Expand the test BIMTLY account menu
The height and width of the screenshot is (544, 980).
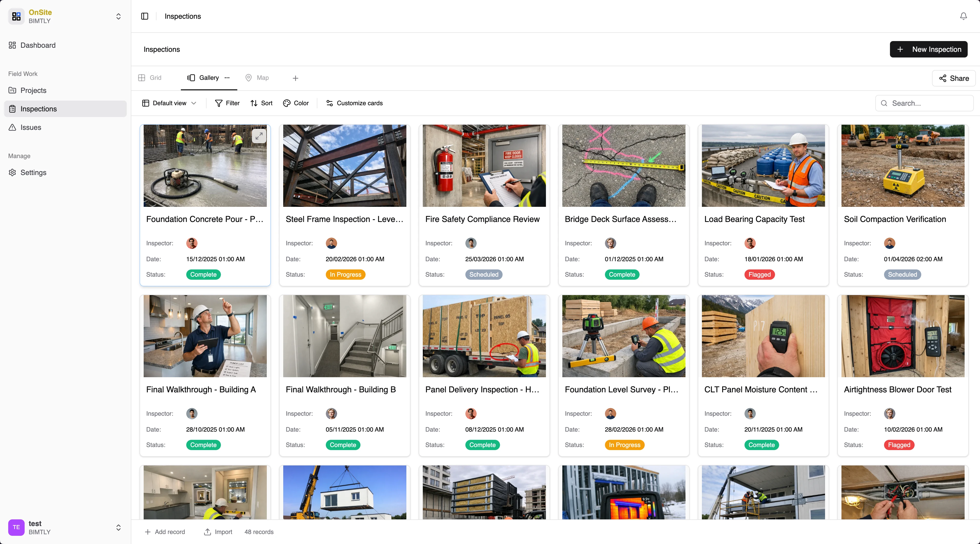(x=118, y=528)
